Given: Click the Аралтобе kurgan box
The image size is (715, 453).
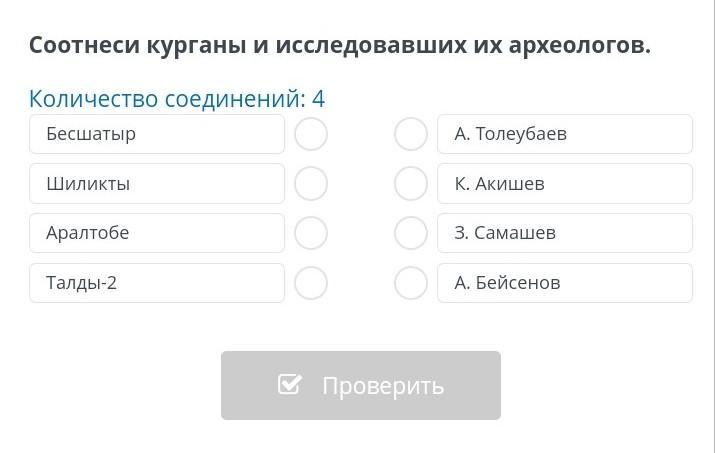Looking at the screenshot, I should tap(157, 233).
